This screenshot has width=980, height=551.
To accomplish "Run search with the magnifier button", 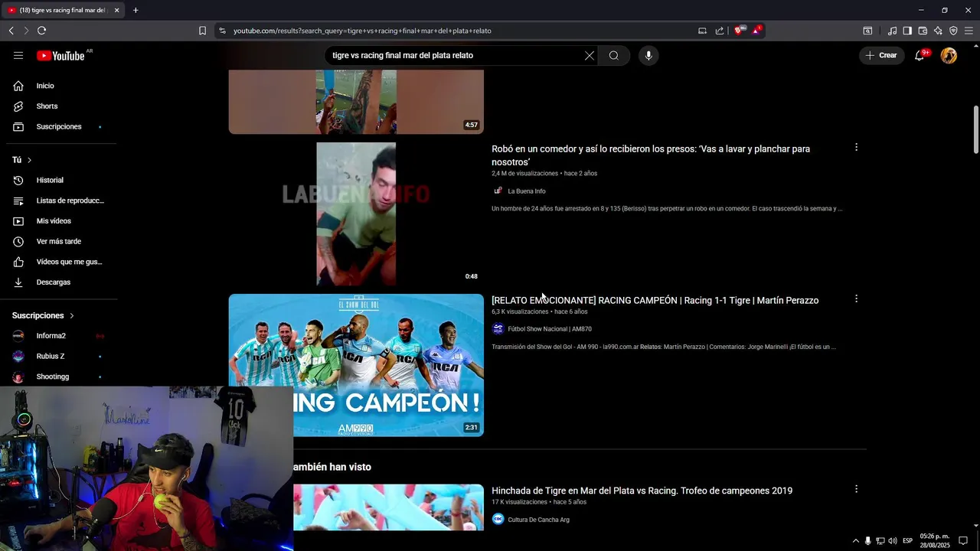I will tap(614, 55).
